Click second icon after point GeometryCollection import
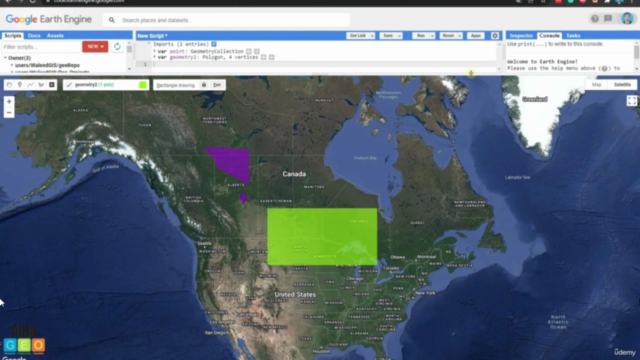 pos(257,51)
